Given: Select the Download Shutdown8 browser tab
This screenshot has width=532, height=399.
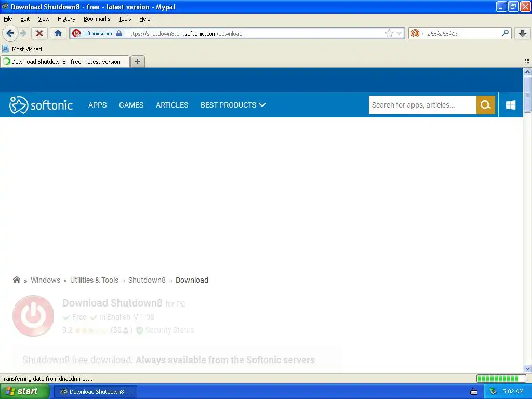Looking at the screenshot, I should [x=65, y=61].
